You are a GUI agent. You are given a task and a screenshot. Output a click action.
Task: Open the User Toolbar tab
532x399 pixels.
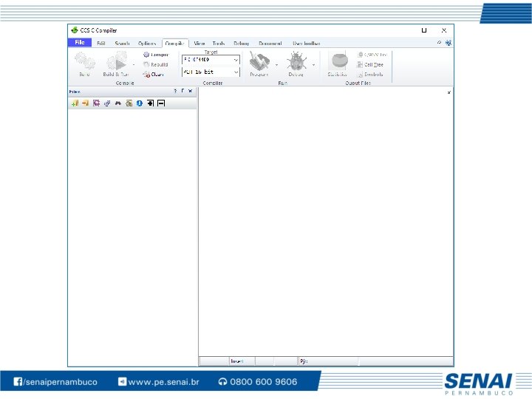(x=306, y=44)
